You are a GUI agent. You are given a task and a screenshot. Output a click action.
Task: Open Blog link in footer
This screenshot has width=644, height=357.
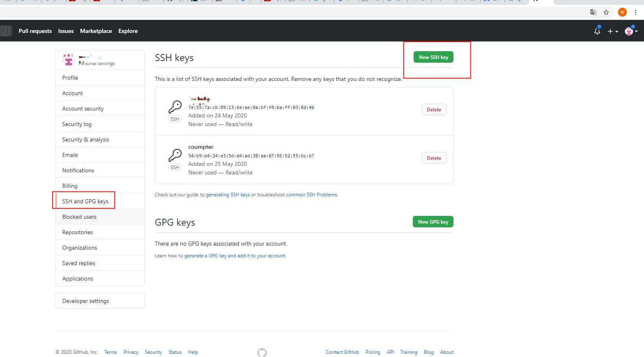tap(429, 352)
